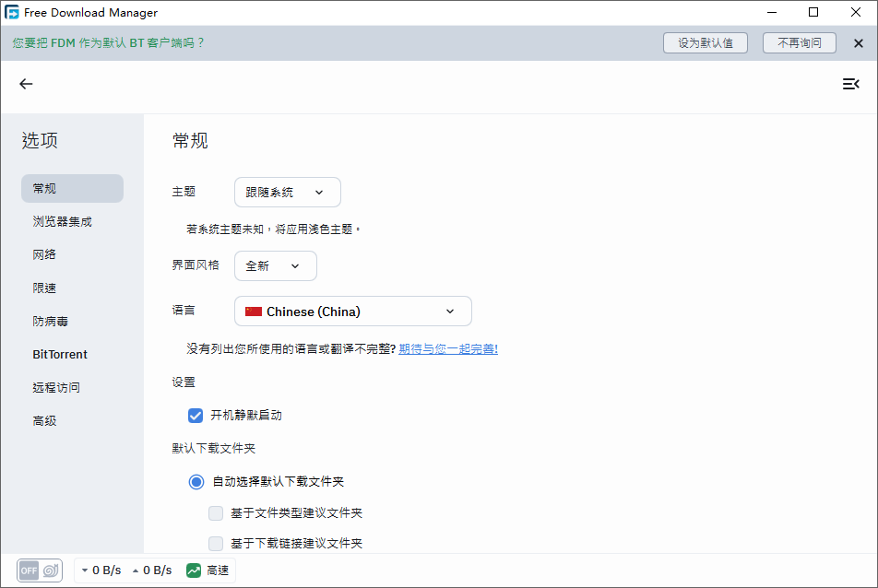This screenshot has height=588, width=878.
Task: Click the 期待与您一起完善 translation link
Action: [448, 348]
